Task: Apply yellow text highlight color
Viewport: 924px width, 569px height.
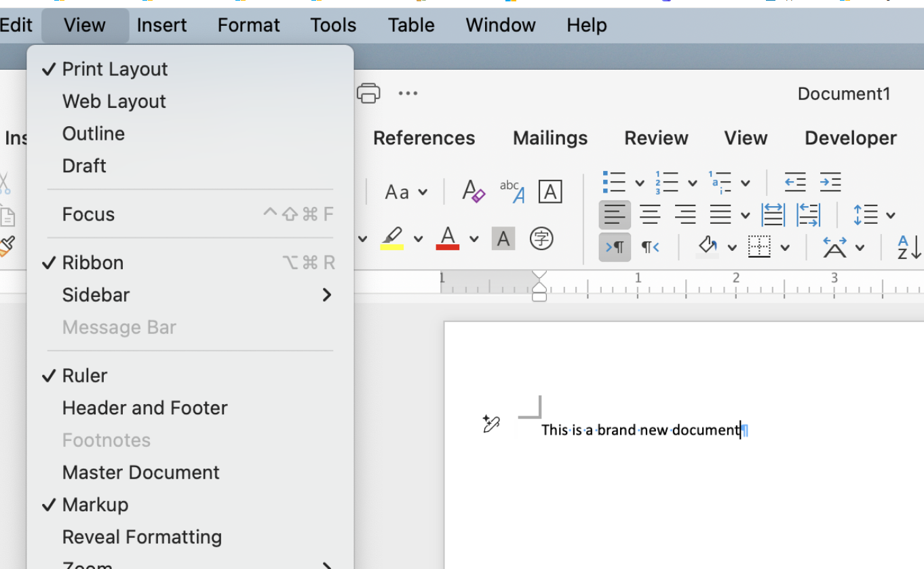Action: pos(392,239)
